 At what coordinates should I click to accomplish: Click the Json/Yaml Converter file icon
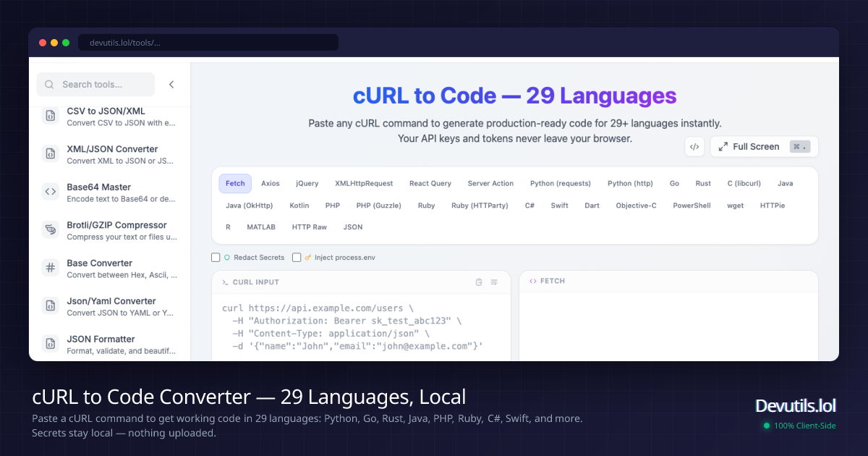[50, 305]
